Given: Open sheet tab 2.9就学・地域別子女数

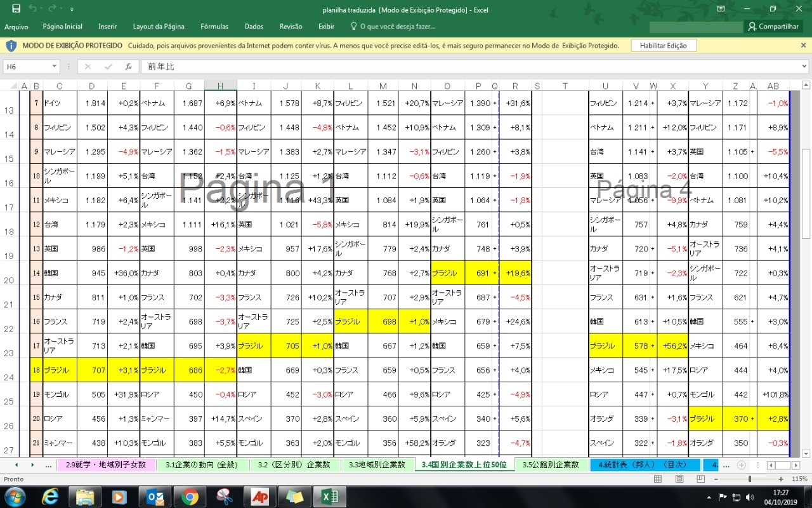Looking at the screenshot, I should (x=105, y=465).
